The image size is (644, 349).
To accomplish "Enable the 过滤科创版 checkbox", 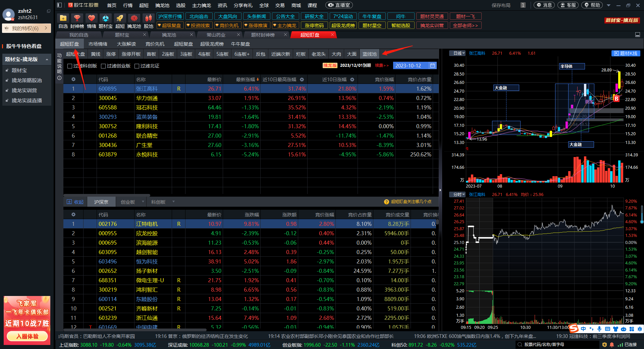I will 70,66.
